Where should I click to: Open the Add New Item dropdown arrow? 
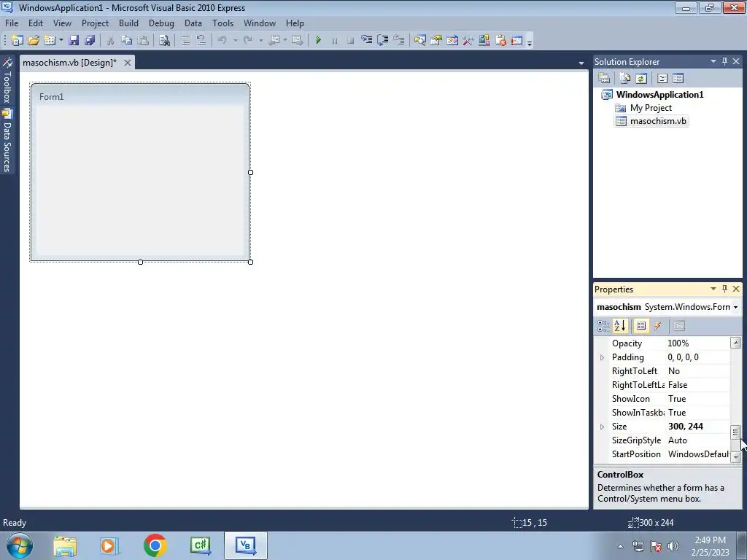(61, 41)
